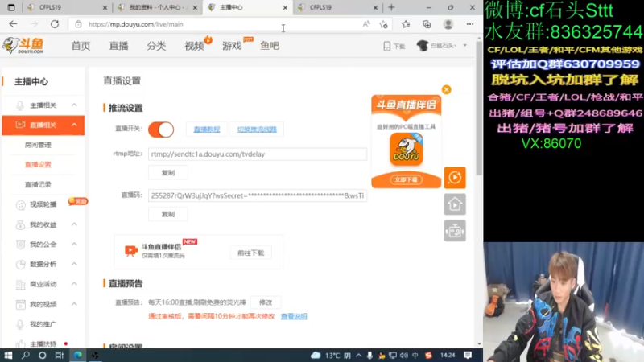Expand the 我的收益 sidebar section

click(74, 224)
